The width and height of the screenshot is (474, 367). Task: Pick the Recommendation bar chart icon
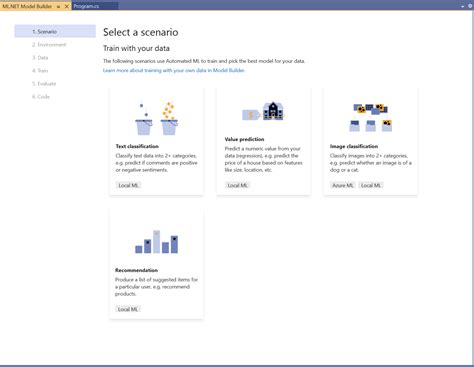[156, 242]
